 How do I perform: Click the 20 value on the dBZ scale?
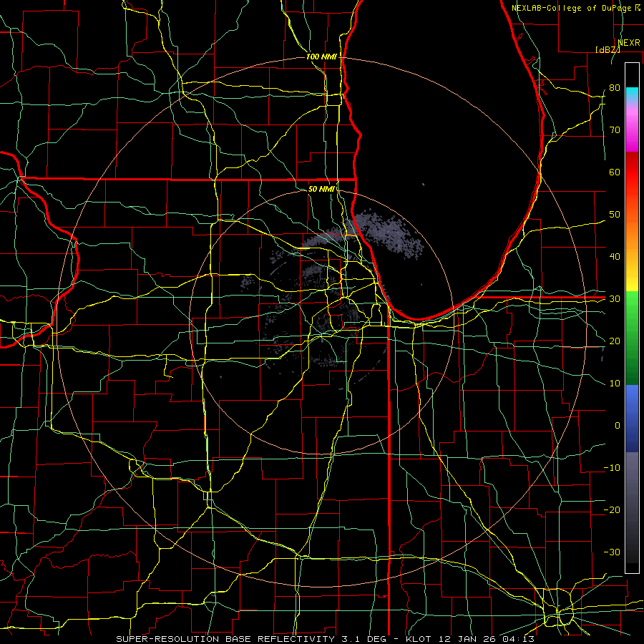click(615, 341)
